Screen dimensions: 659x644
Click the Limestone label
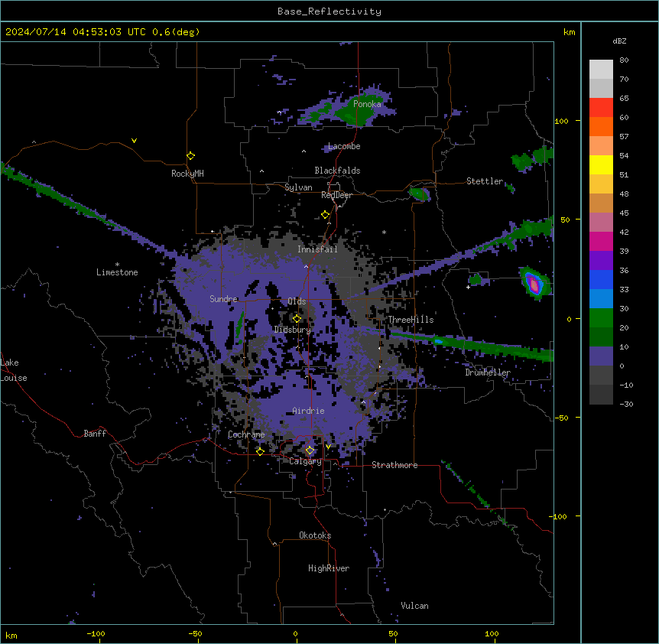117,272
